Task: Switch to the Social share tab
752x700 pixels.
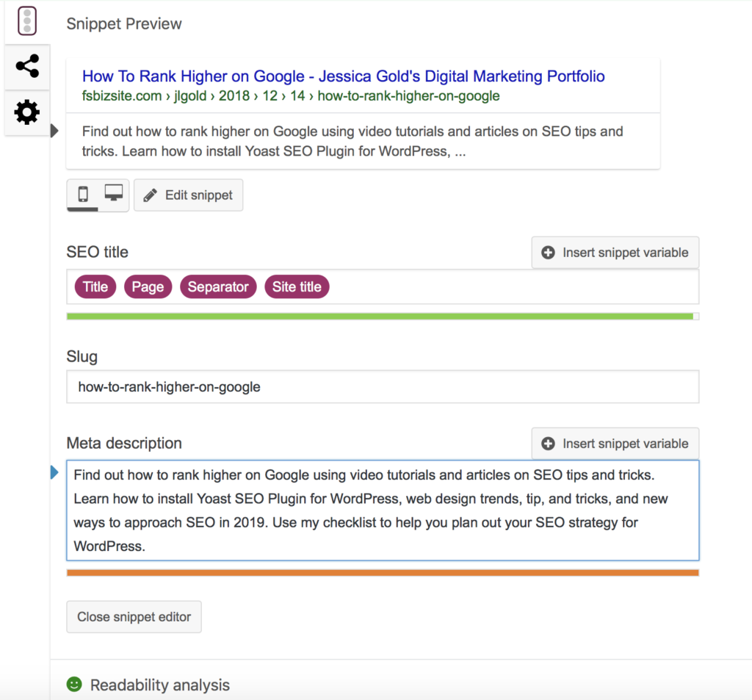Action: [x=27, y=67]
